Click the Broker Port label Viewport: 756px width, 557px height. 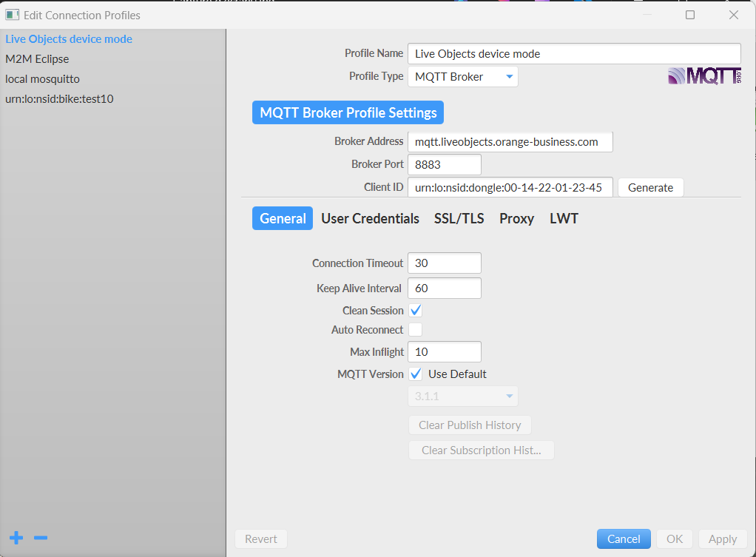pyautogui.click(x=377, y=164)
